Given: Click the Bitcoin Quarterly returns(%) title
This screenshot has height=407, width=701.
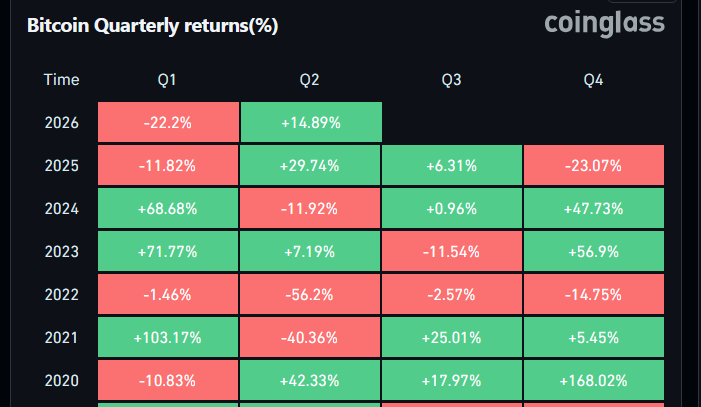Looking at the screenshot, I should (152, 25).
